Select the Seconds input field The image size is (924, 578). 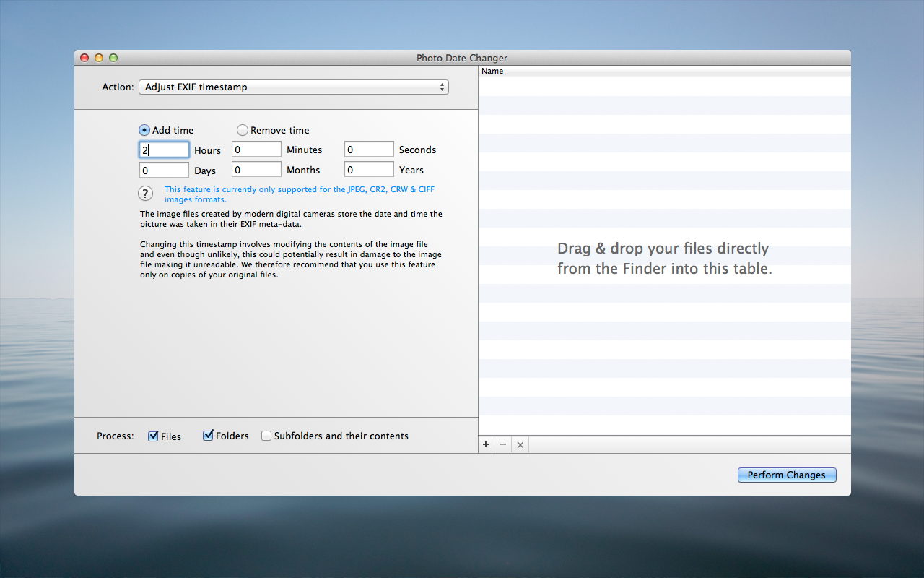click(369, 150)
